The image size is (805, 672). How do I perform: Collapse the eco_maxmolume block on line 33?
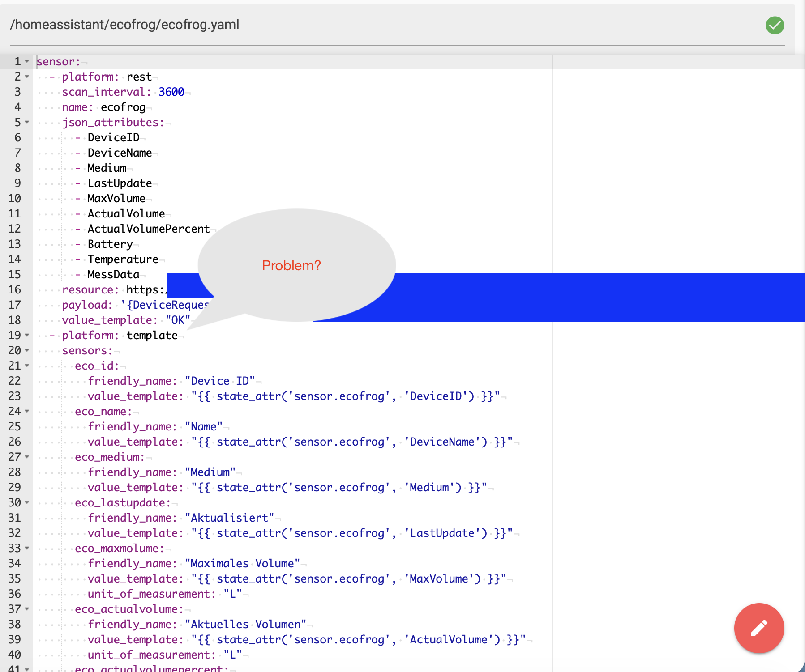[27, 548]
